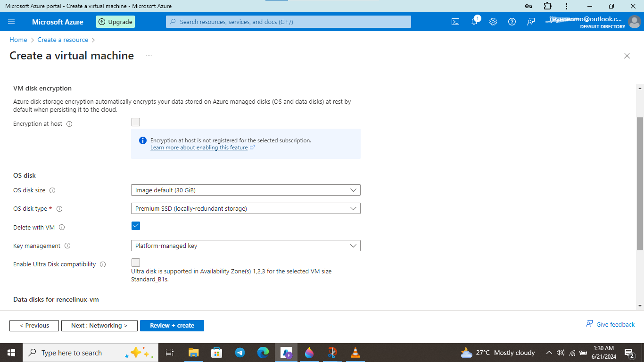Open VLC media player from the taskbar
The height and width of the screenshot is (362, 644).
click(x=355, y=353)
